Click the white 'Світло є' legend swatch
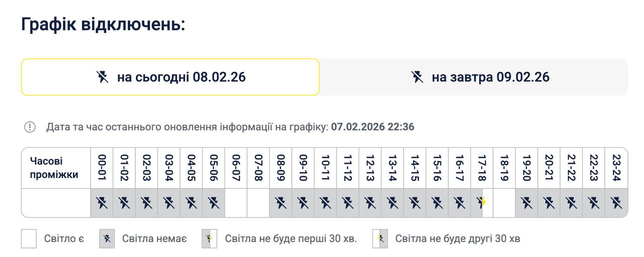 [x=29, y=238]
